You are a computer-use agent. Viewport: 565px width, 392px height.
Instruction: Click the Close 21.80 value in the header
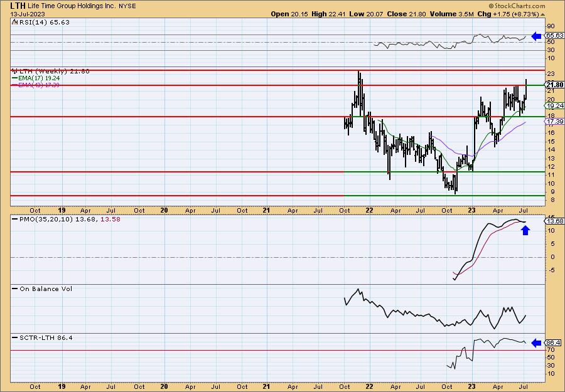click(406, 14)
